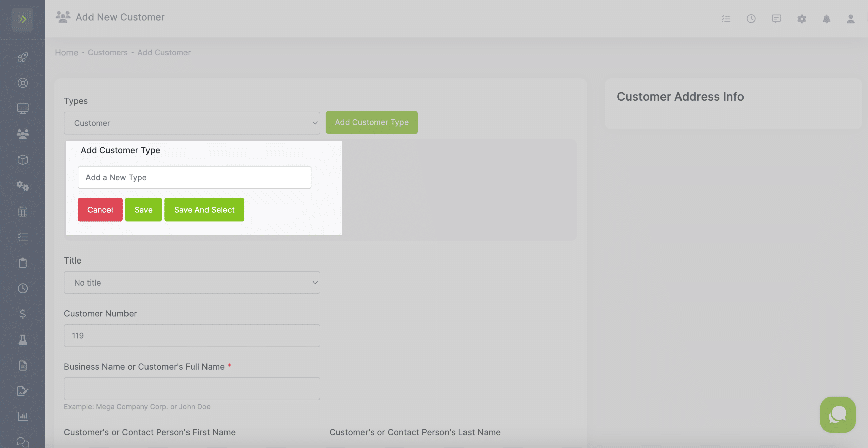
Task: Open the lifebuoy support icon in sidebar
Action: [23, 83]
